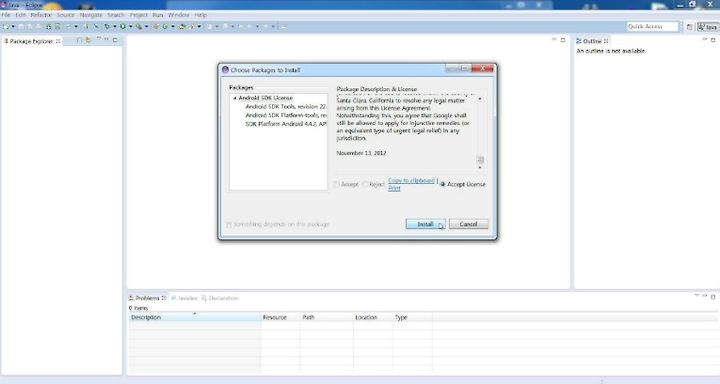This screenshot has width=720, height=384.
Task: Toggle Link with Editor in Package Explorer
Action: click(88, 40)
